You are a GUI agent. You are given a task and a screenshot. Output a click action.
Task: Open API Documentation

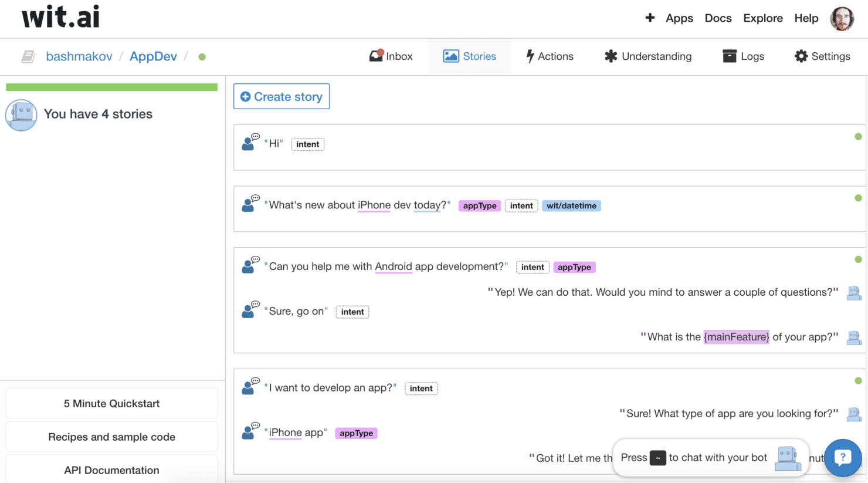pyautogui.click(x=111, y=470)
